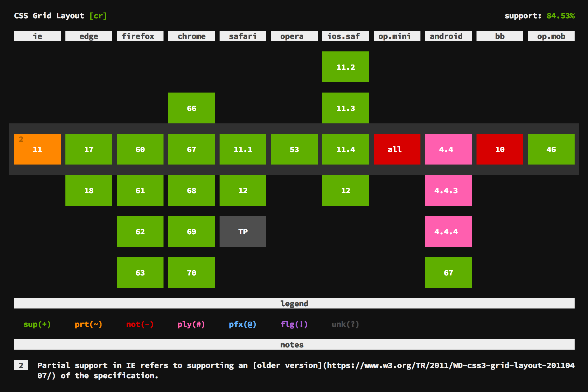Select the not(-) legend entry
Viewport: 588px width, 392px height.
click(x=140, y=324)
